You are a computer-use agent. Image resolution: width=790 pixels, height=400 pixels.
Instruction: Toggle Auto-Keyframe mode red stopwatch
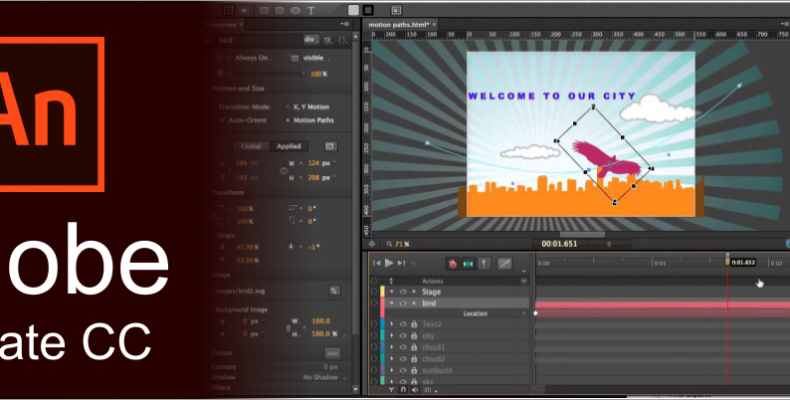click(452, 263)
